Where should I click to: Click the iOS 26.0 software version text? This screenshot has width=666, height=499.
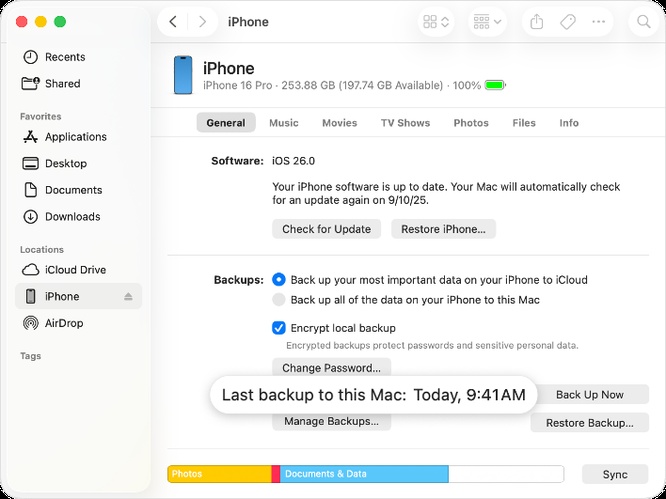click(293, 161)
